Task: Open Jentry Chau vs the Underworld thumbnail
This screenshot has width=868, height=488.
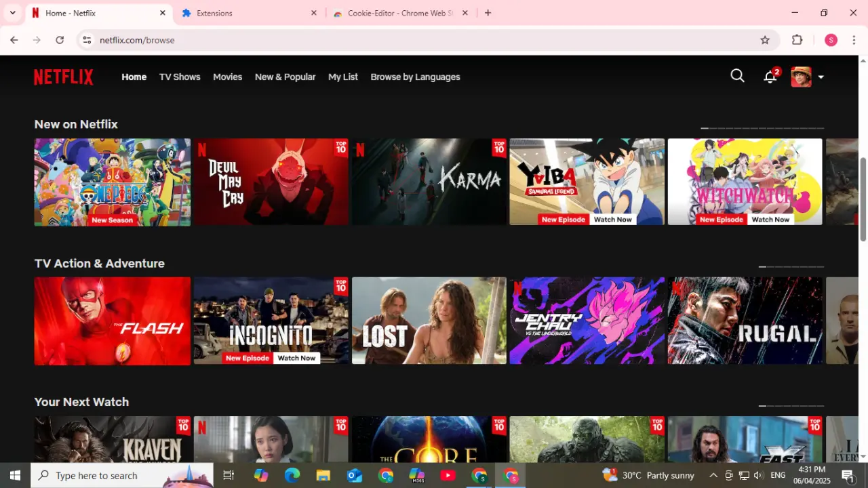Action: click(x=587, y=321)
